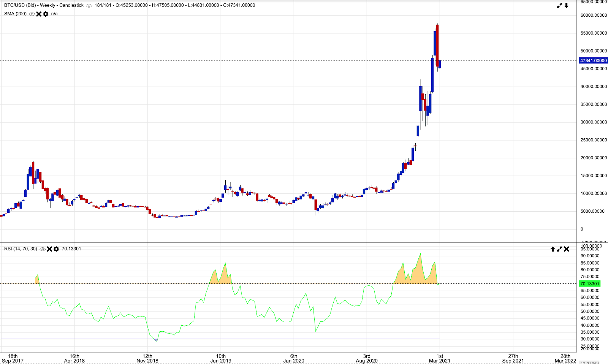608x364 pixels.
Task: Click the Mar 2021 date axis label
Action: click(440, 358)
